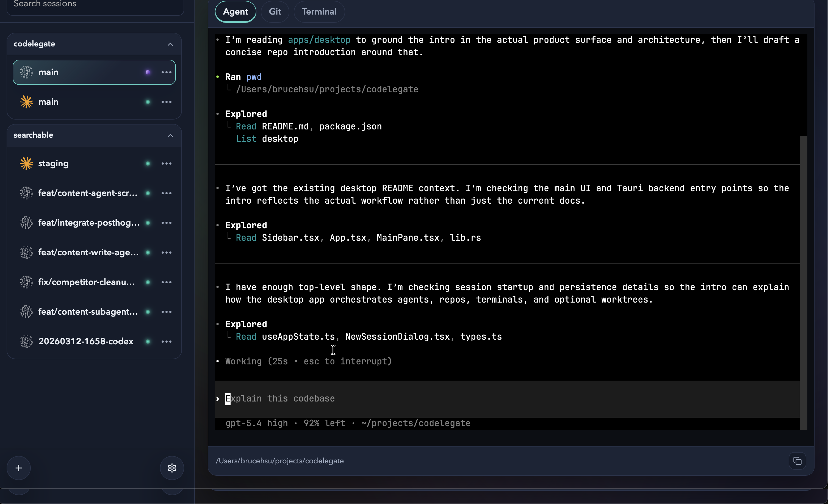Switch to the Terminal tab
Viewport: 828px width, 504px height.
[x=319, y=12]
